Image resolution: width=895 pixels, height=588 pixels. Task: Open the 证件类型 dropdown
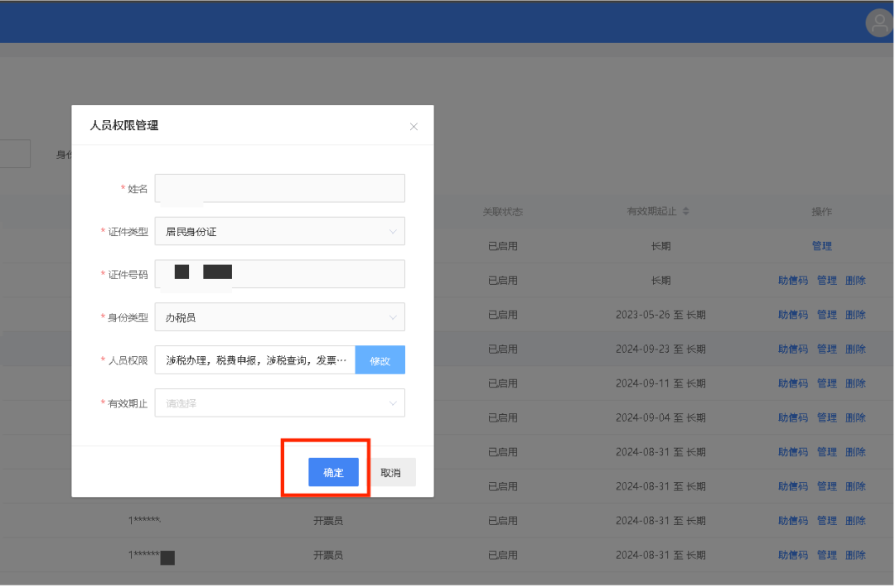(x=280, y=232)
